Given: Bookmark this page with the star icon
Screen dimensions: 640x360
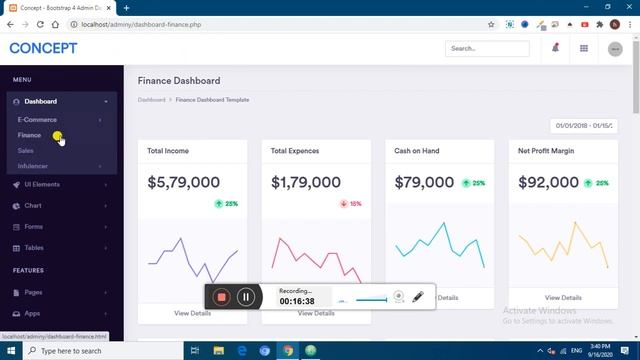Looking at the screenshot, I should (x=491, y=24).
